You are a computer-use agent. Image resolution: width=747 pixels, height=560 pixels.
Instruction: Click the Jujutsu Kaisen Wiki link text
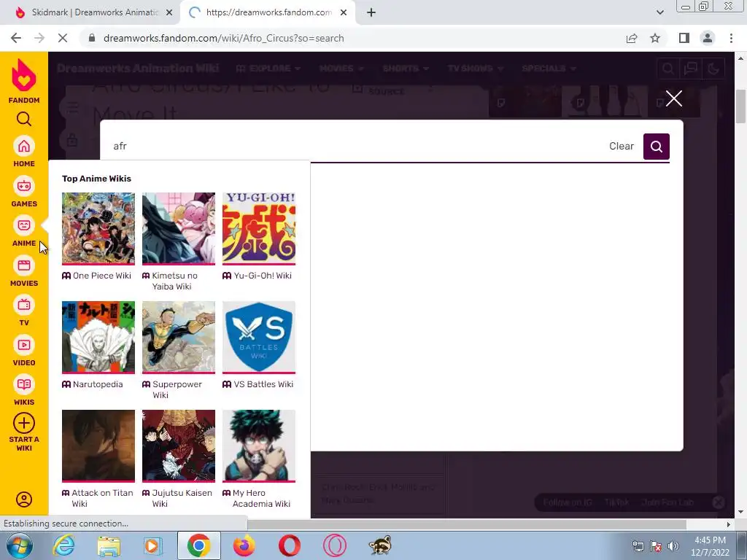pyautogui.click(x=182, y=498)
